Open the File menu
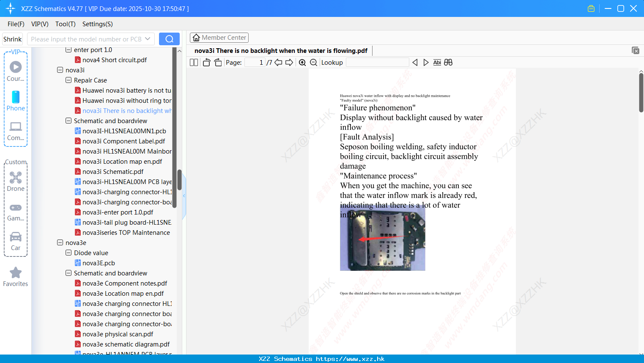 pyautogui.click(x=16, y=24)
